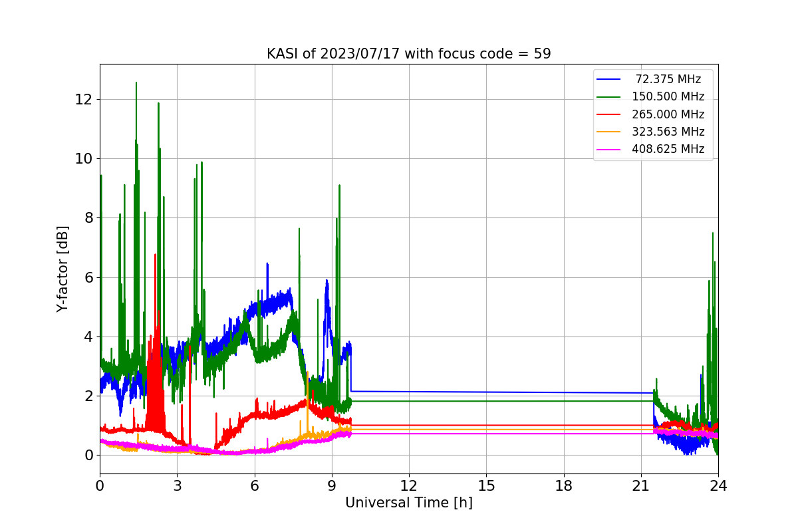Screen dimensions: 798x532
Task: Click the plot title 'KASI of 2023/07/17 with focus code = 59'
Action: coord(409,54)
